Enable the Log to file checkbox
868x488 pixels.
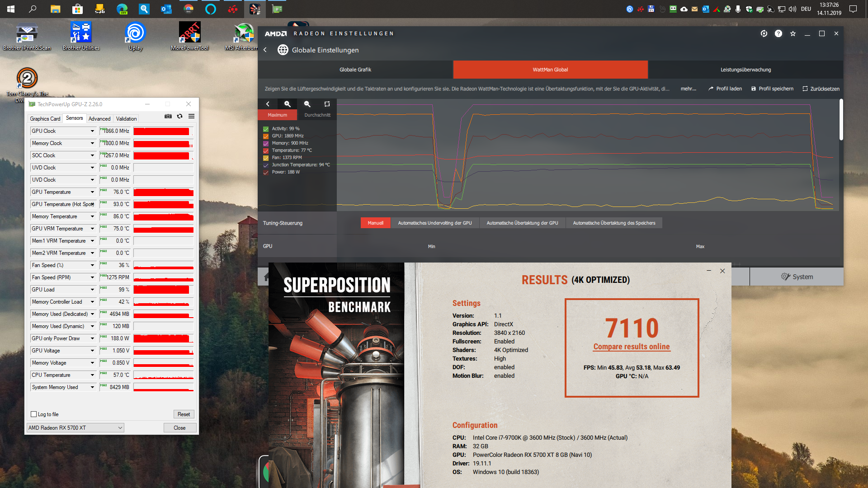click(34, 414)
